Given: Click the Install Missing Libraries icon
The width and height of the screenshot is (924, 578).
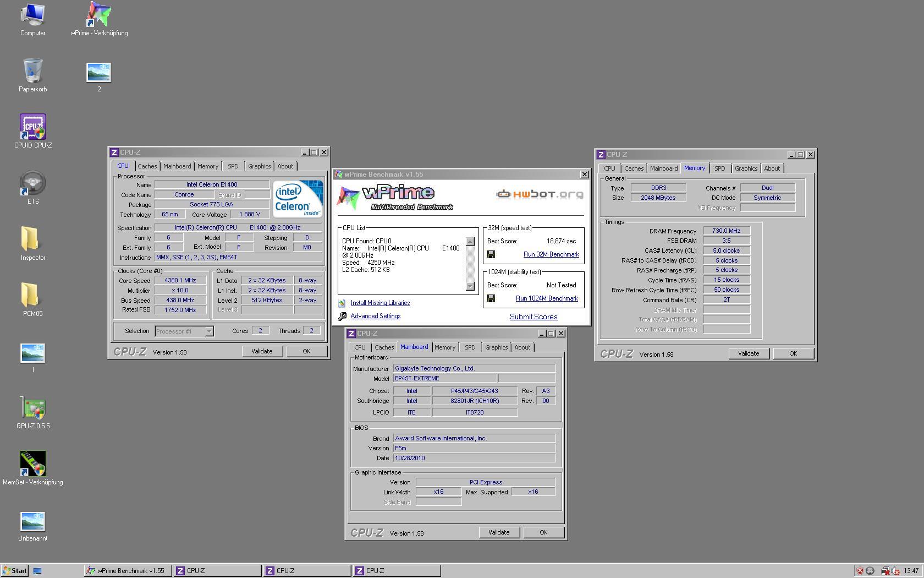Looking at the screenshot, I should pos(342,303).
